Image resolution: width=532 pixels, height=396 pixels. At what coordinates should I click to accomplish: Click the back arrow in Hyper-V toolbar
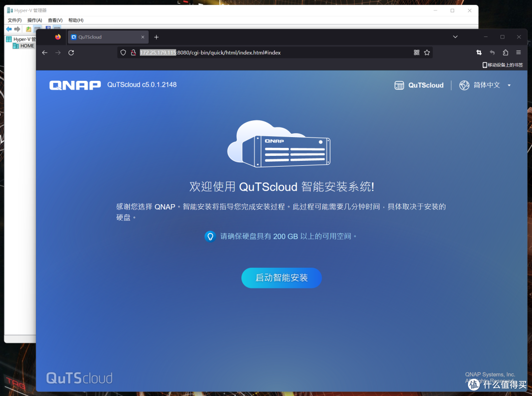click(9, 29)
